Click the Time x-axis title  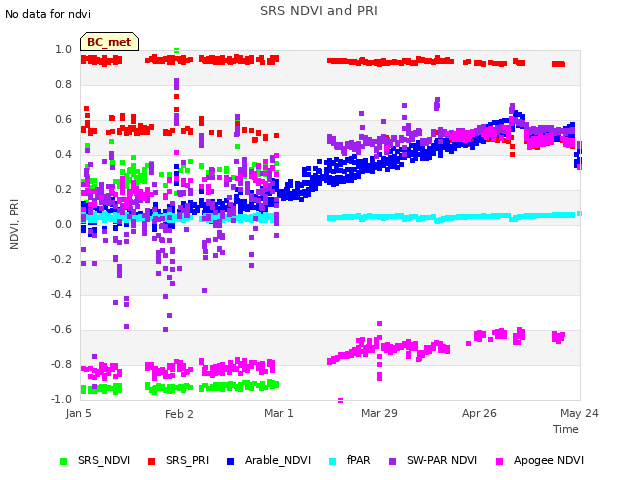click(566, 429)
